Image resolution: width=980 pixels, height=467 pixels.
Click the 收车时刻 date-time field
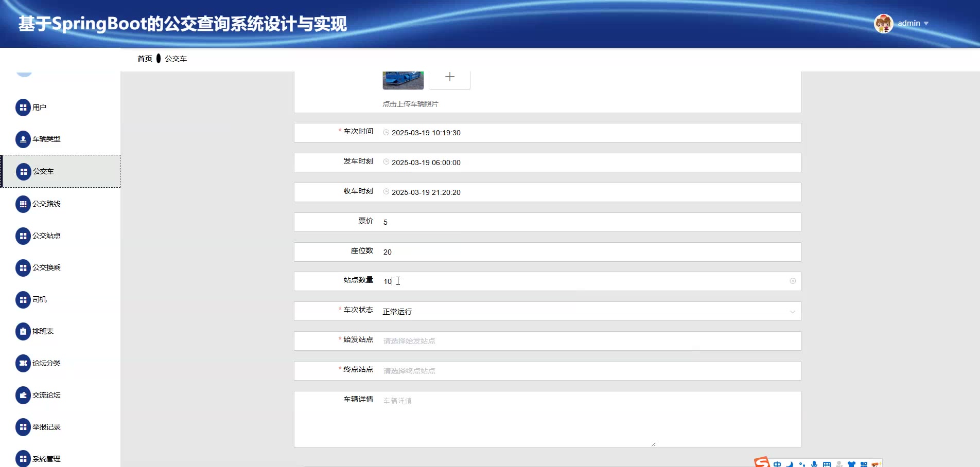pyautogui.click(x=547, y=192)
